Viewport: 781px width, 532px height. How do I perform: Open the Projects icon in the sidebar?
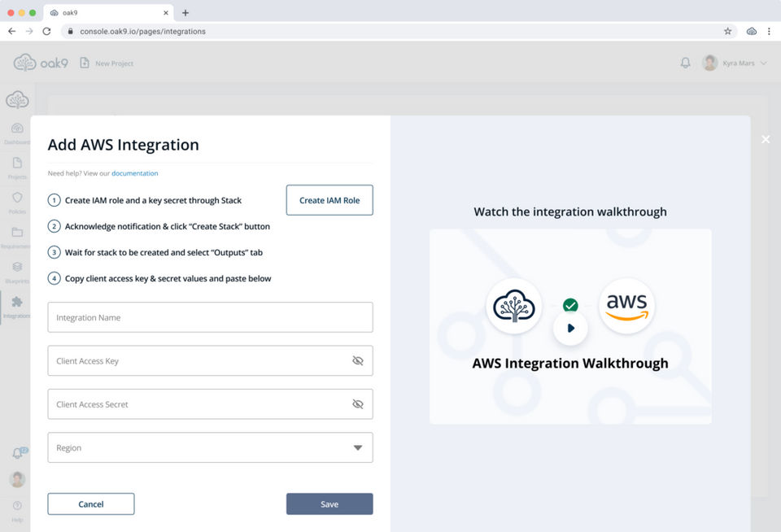click(17, 163)
